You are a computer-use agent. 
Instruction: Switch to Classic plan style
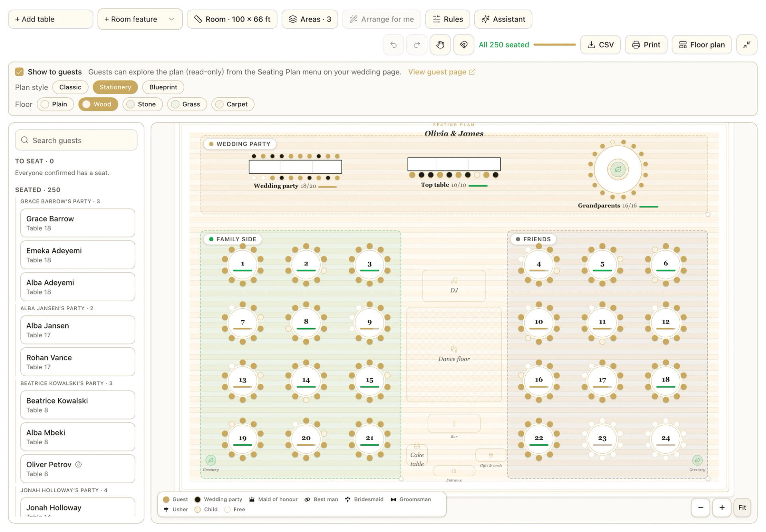click(70, 87)
